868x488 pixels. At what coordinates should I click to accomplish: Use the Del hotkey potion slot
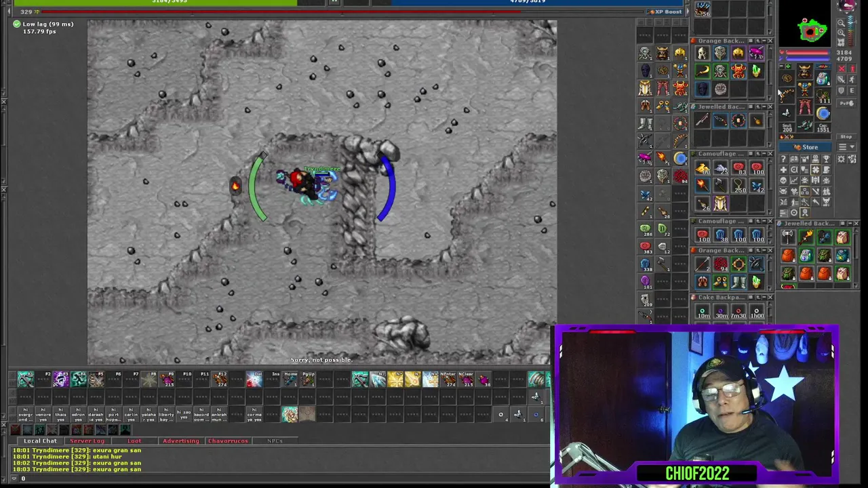click(254, 380)
